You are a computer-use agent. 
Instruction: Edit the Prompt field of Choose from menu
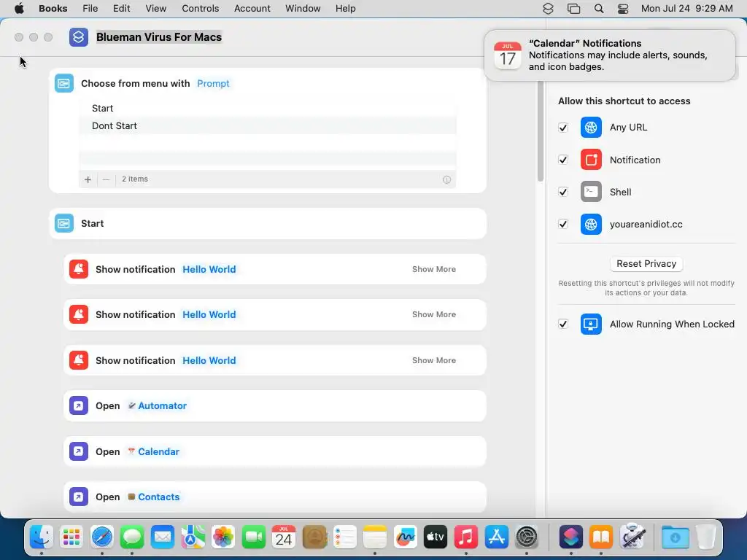(213, 83)
